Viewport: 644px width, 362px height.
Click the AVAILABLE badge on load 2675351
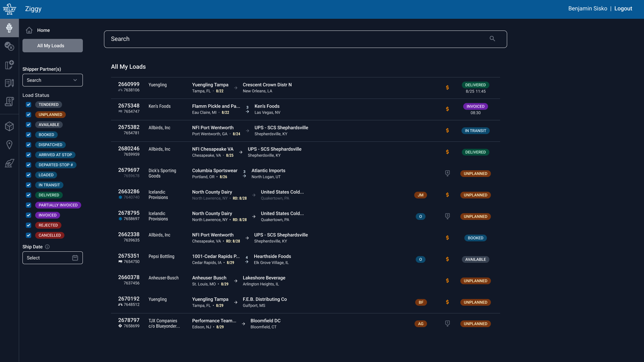475,259
